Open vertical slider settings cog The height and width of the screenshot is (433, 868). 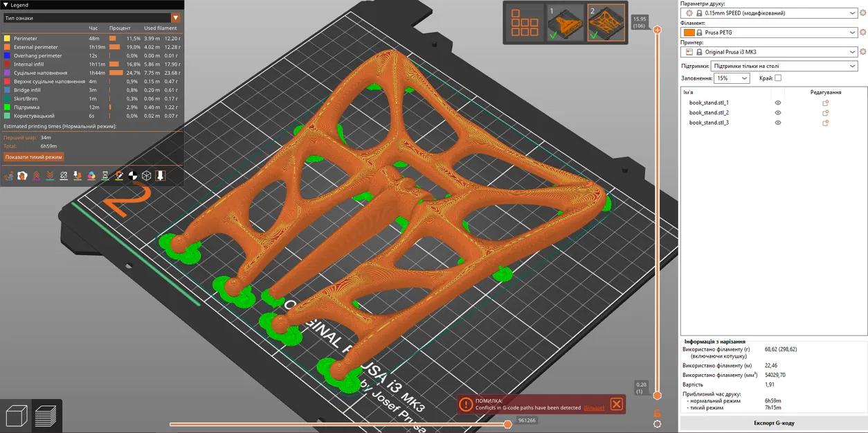[x=657, y=424]
